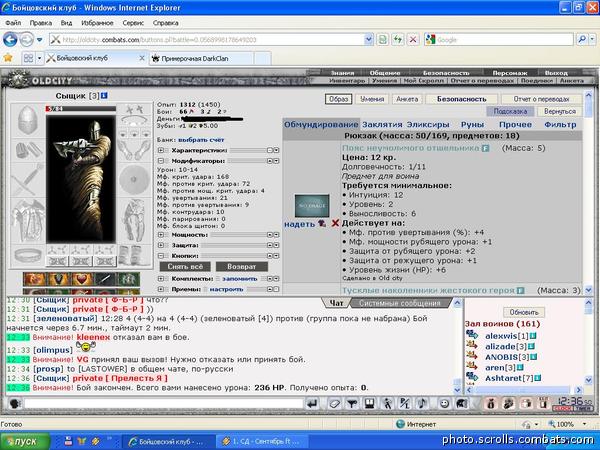The height and width of the screenshot is (450, 600).
Task: Expand the Защита section
Action: 161,245
